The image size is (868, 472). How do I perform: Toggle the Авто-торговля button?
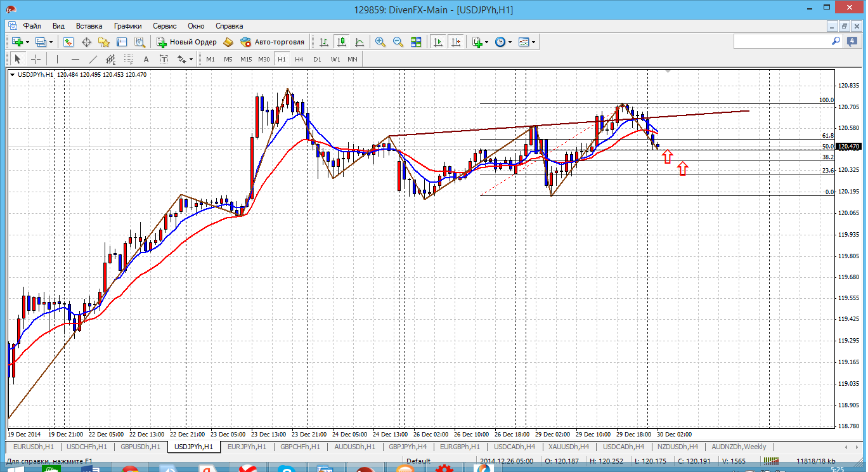[273, 42]
